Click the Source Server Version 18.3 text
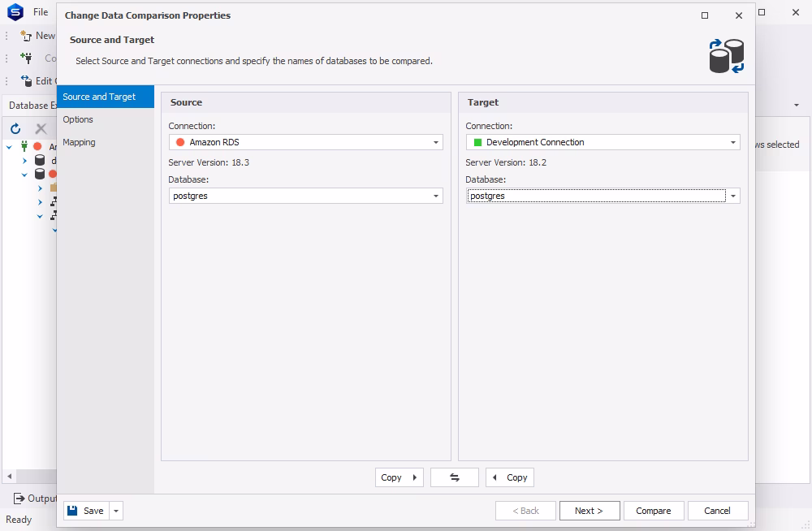This screenshot has width=812, height=531. click(x=209, y=162)
